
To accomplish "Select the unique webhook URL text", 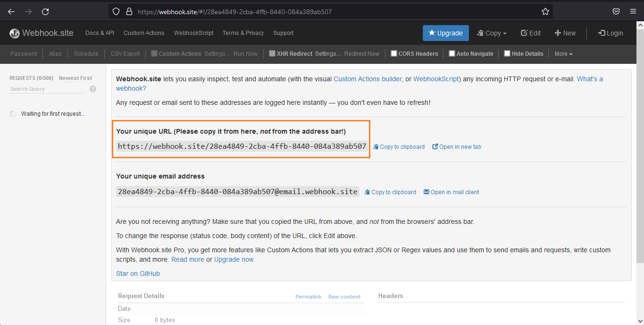I will (x=242, y=146).
